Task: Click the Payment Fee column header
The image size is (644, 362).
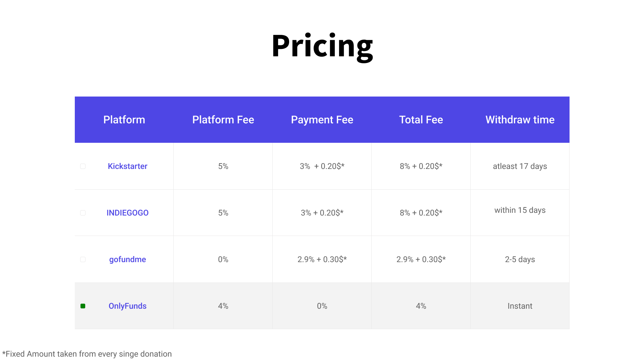Action: tap(322, 120)
